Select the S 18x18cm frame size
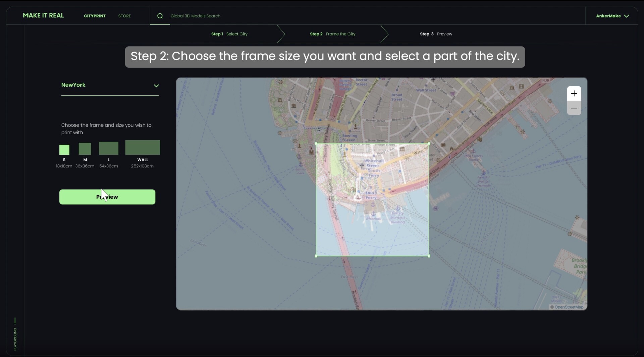 click(x=64, y=150)
